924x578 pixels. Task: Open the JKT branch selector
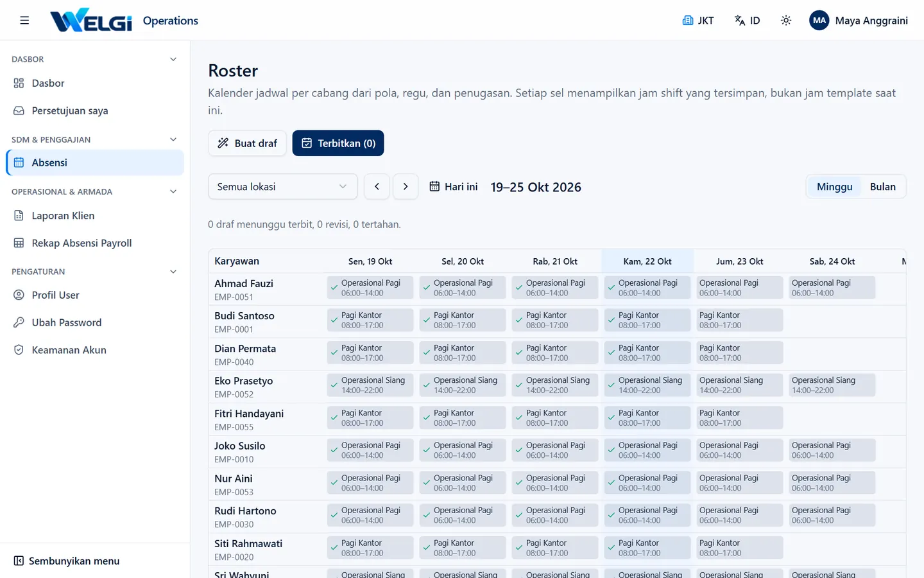pyautogui.click(x=698, y=21)
